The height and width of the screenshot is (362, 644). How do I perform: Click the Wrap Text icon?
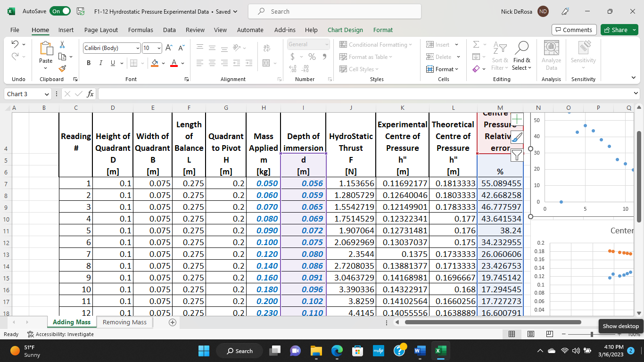pyautogui.click(x=267, y=48)
